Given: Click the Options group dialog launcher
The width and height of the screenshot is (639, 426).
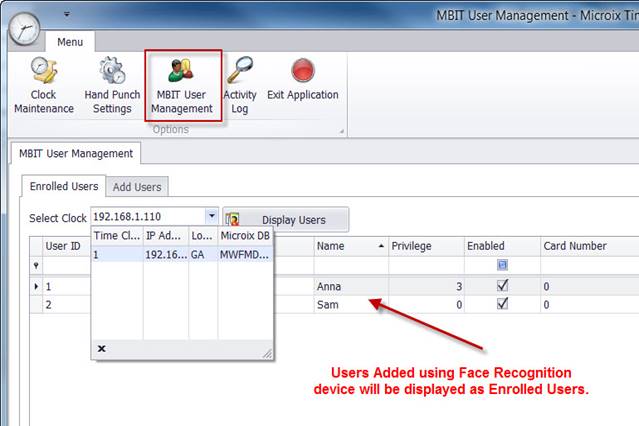Looking at the screenshot, I should (340, 131).
